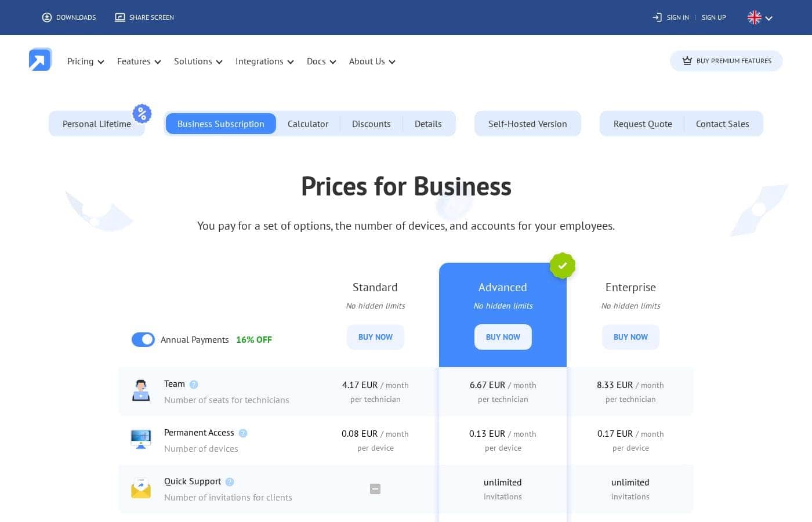Viewport: 812px width, 522px height.
Task: Click the Sign Up link
Action: [714, 17]
